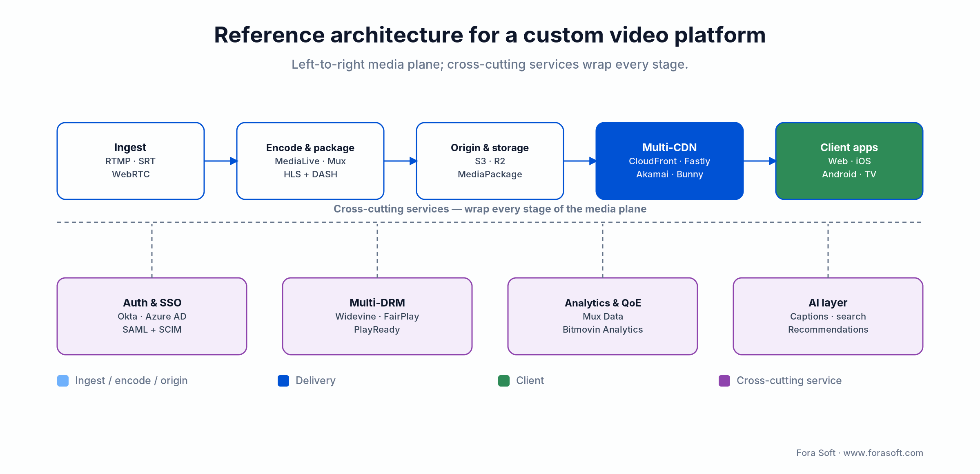Click 'HLS + DASH' text
Screen dimensions: 980x474
tap(310, 174)
